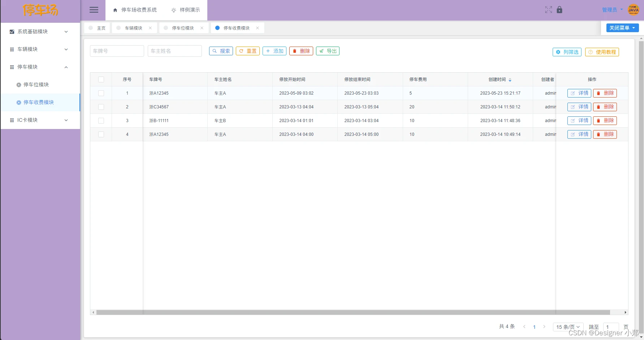Focus the 车牌号 search field
The height and width of the screenshot is (340, 644).
pos(117,51)
